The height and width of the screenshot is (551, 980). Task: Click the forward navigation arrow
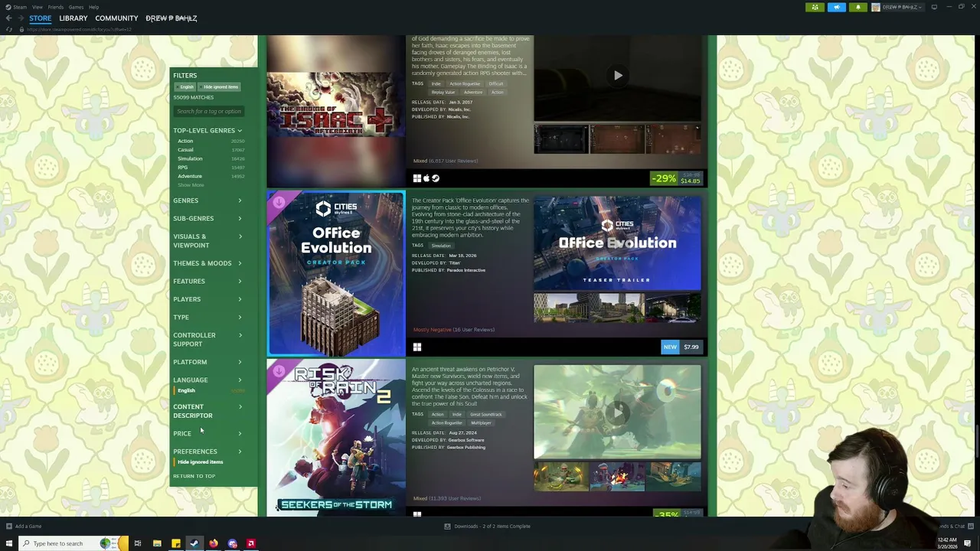20,18
